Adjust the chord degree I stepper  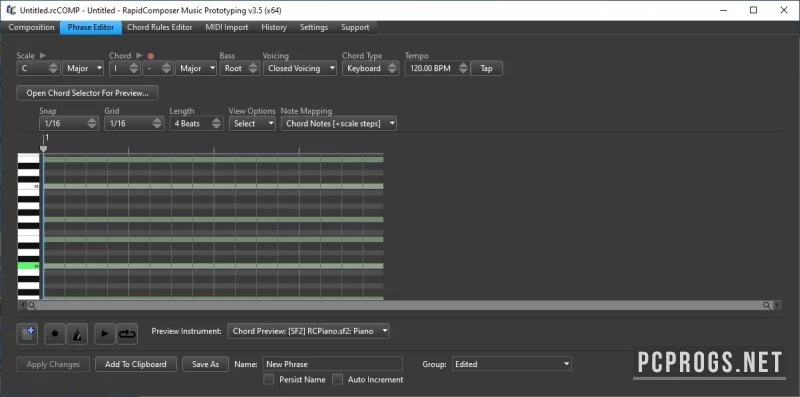134,68
